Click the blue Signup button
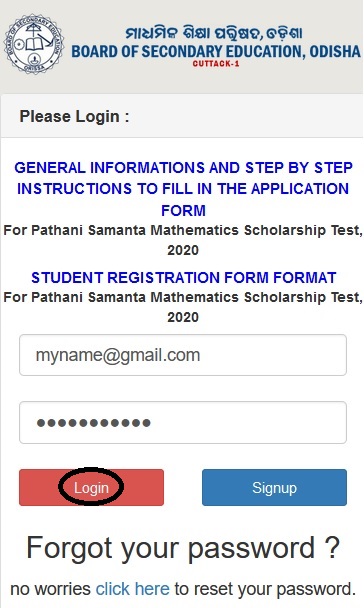This screenshot has width=364, height=608. [274, 487]
